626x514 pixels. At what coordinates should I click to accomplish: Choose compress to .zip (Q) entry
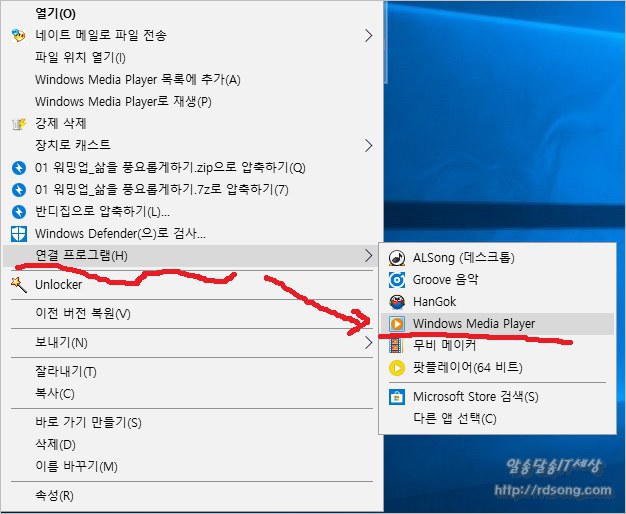pyautogui.click(x=192, y=167)
